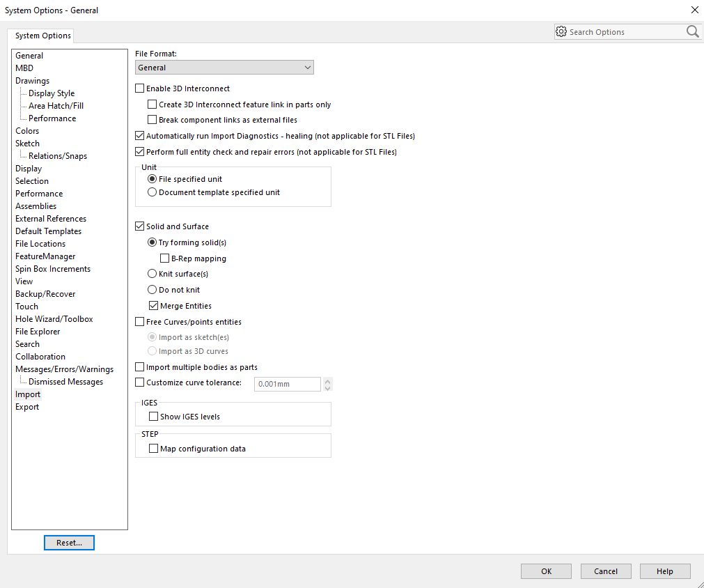Click the Reset... button
Viewport: 704px width, 588px height.
[x=69, y=543]
